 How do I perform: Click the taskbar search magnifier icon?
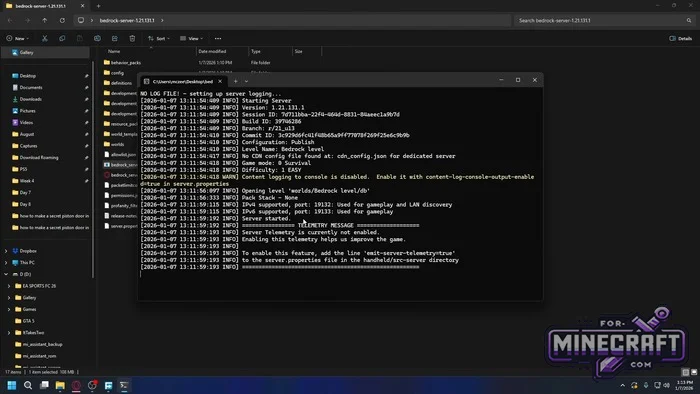click(x=28, y=385)
